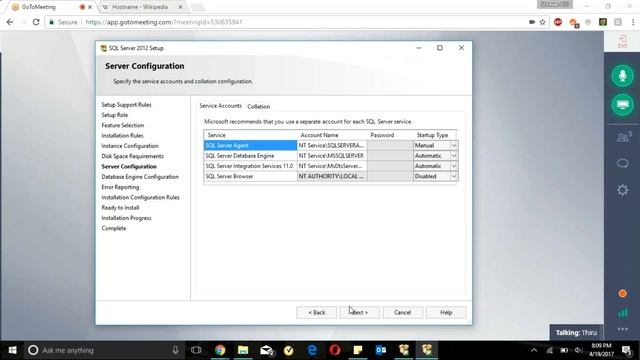
Task: Switch to the Collation tab
Action: click(x=258, y=106)
